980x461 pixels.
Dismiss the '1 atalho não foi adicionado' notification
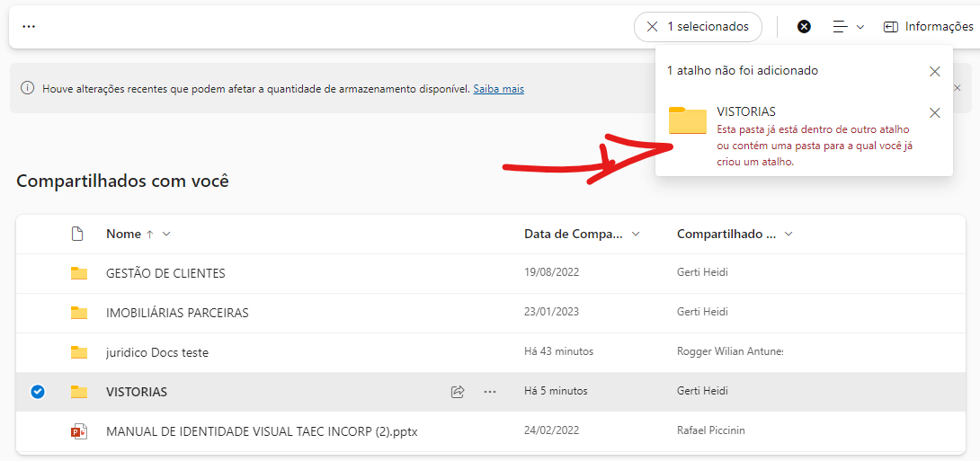[x=935, y=71]
